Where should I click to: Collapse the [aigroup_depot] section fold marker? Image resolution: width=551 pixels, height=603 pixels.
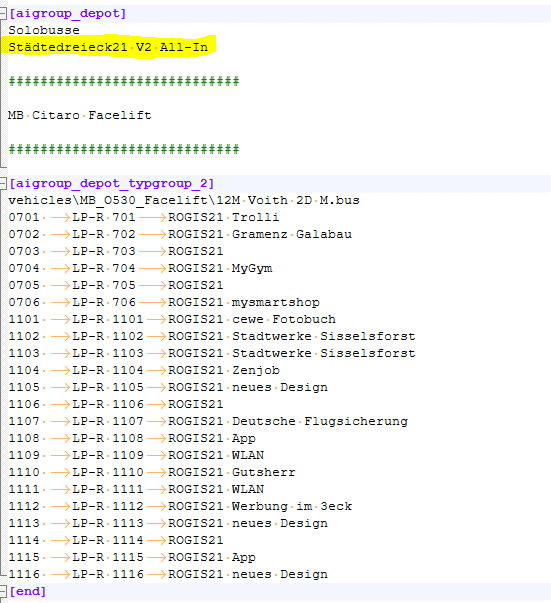[3, 14]
